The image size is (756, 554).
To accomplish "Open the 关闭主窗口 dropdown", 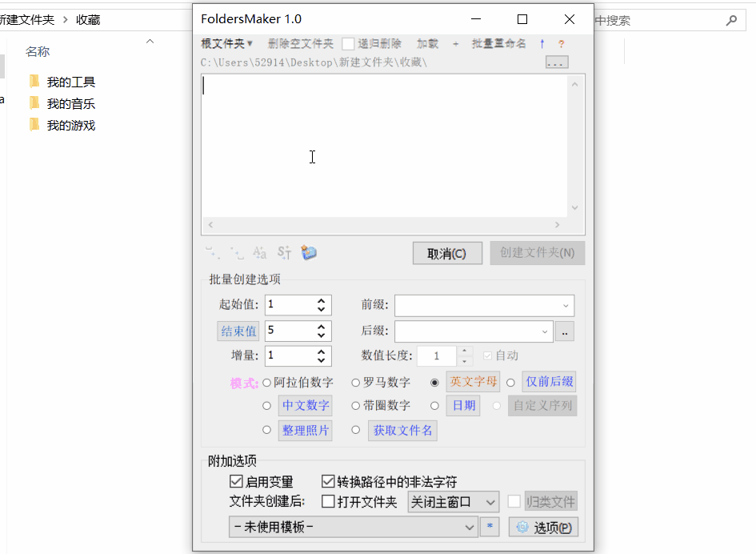I will (453, 502).
